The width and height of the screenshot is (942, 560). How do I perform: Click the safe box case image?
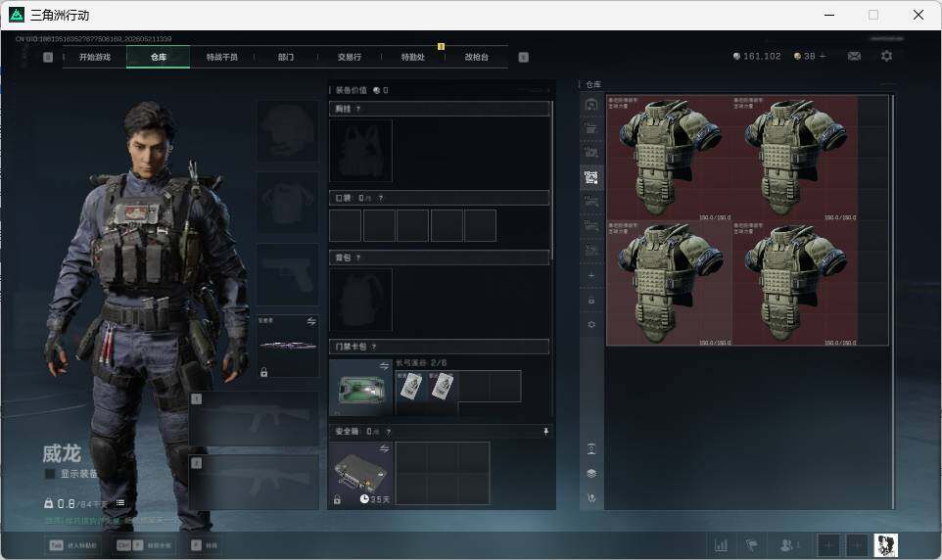(360, 474)
